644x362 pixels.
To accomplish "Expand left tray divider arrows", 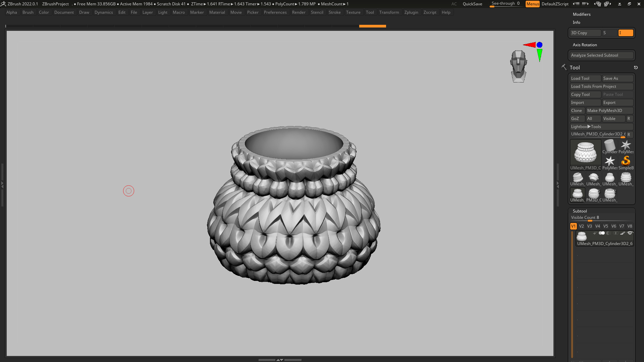I will tap(2, 185).
